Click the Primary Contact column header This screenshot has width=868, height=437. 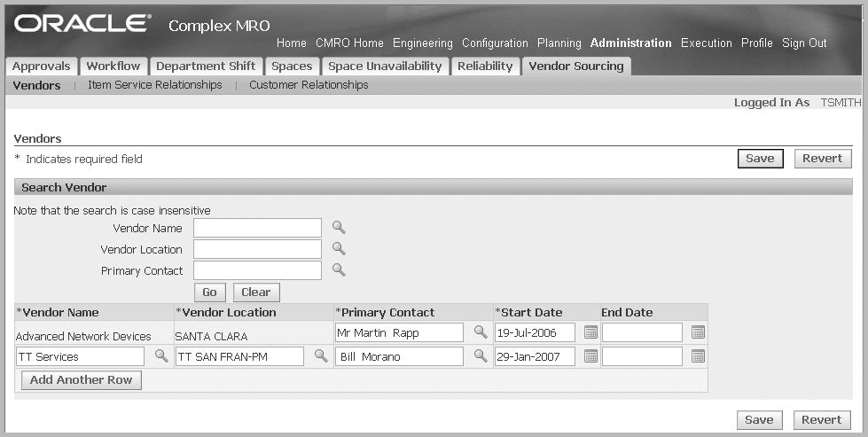[x=386, y=313]
